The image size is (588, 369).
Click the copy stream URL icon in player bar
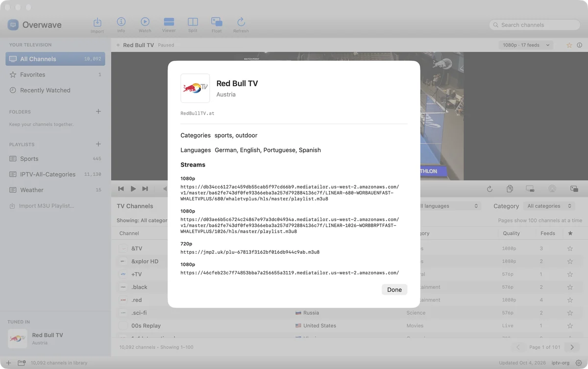pyautogui.click(x=510, y=189)
